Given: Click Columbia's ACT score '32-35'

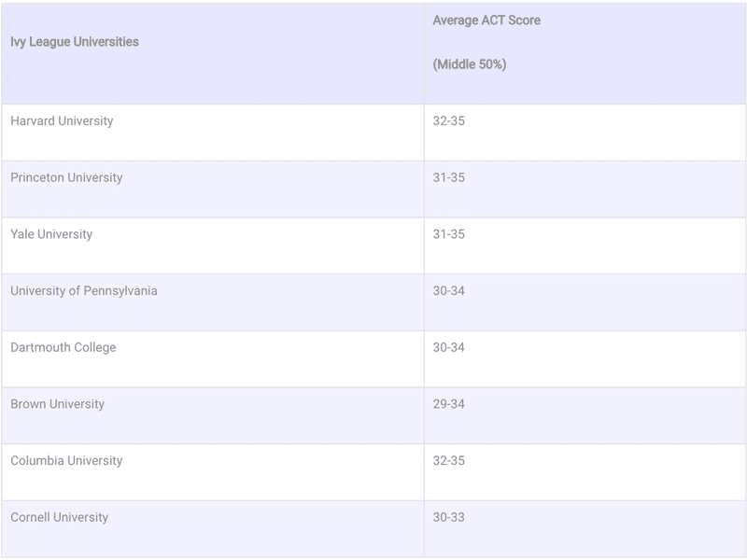Looking at the screenshot, I should pyautogui.click(x=449, y=461).
